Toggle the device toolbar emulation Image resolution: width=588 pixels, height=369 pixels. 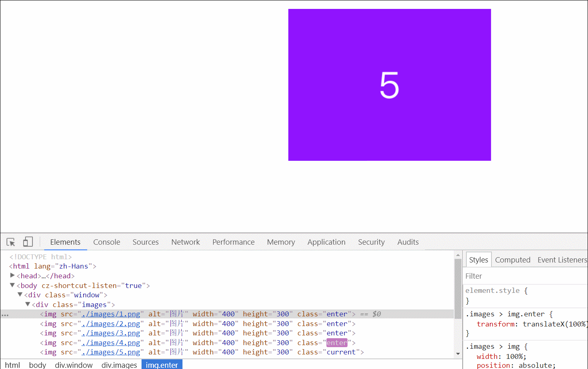point(28,242)
